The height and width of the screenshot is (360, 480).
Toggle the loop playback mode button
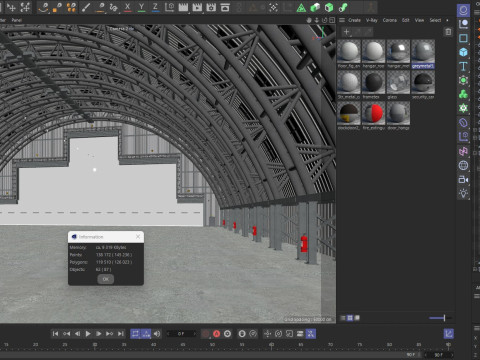(x=135, y=334)
